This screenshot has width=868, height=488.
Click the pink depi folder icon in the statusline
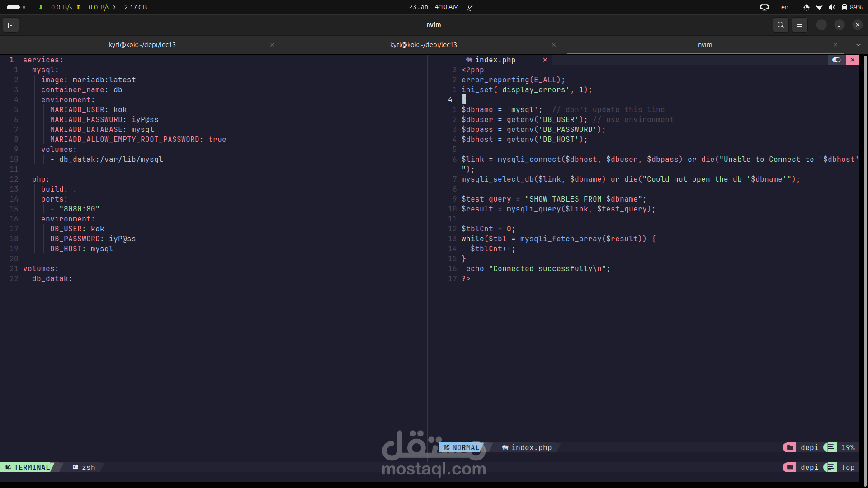pos(789,447)
